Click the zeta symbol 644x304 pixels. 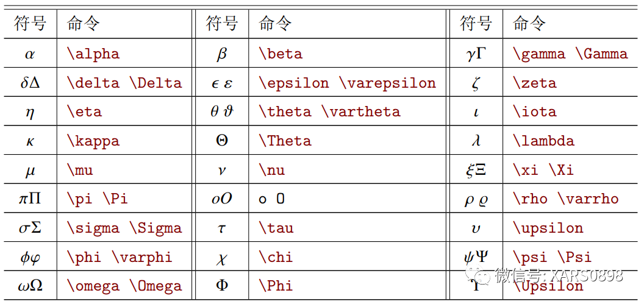click(476, 83)
